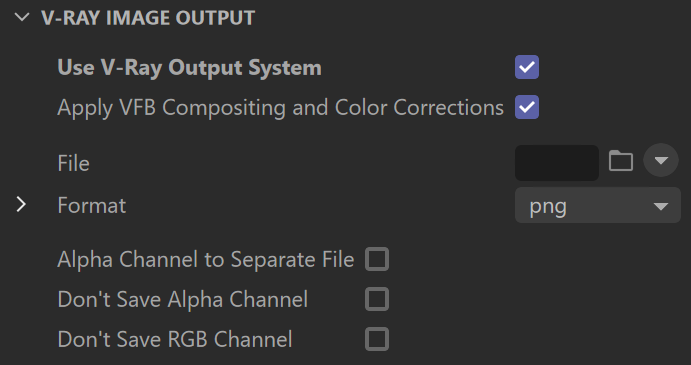Click the Don't Save RGB Channel label
The width and height of the screenshot is (691, 365).
click(175, 339)
